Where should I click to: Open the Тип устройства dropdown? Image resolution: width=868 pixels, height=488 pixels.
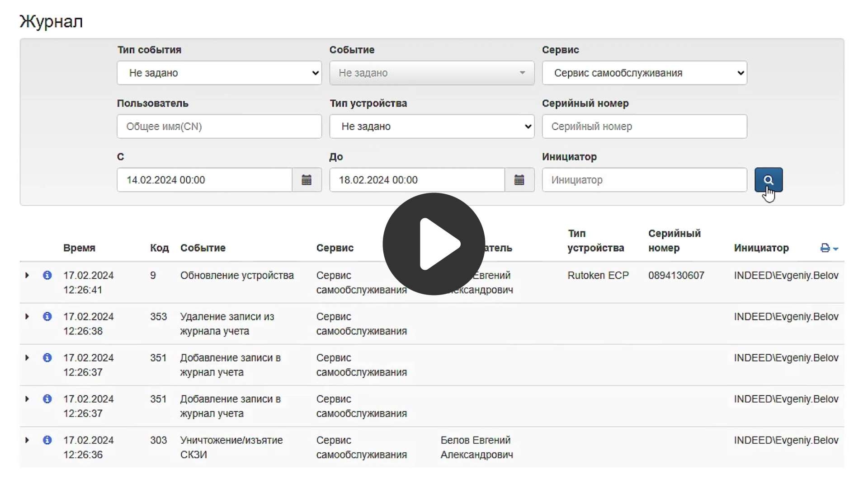(432, 127)
